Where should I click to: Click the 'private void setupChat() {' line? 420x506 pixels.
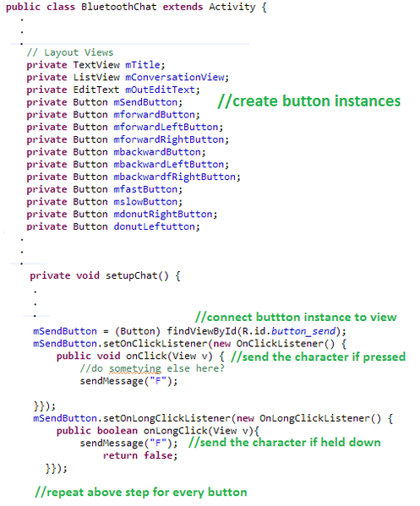(x=105, y=276)
